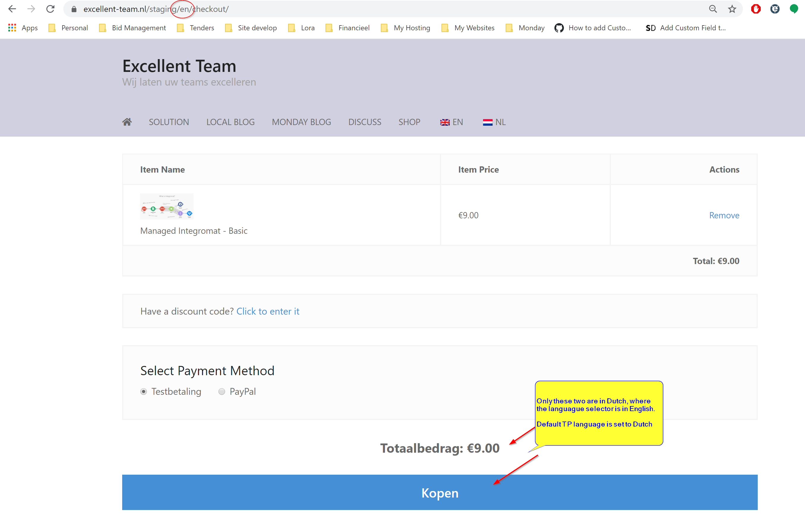Viewport: 805px width, 532px height.
Task: Switch site language to English EN
Action: point(451,122)
